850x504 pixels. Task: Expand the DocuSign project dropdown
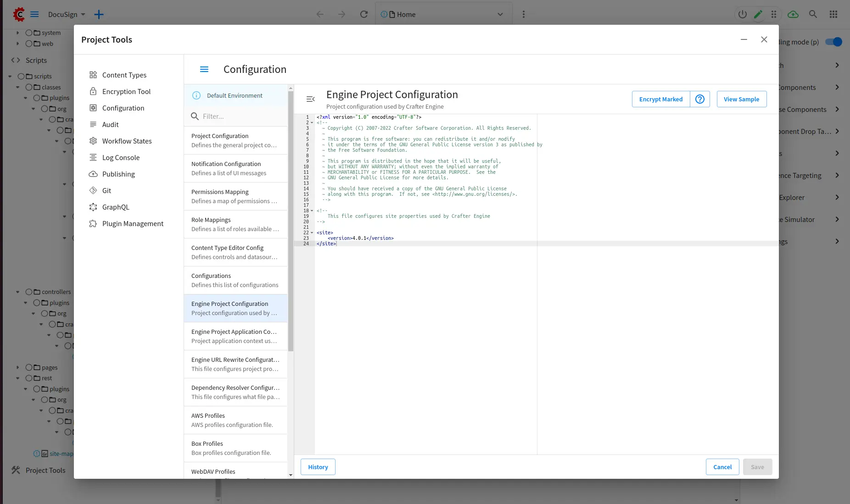coord(83,15)
